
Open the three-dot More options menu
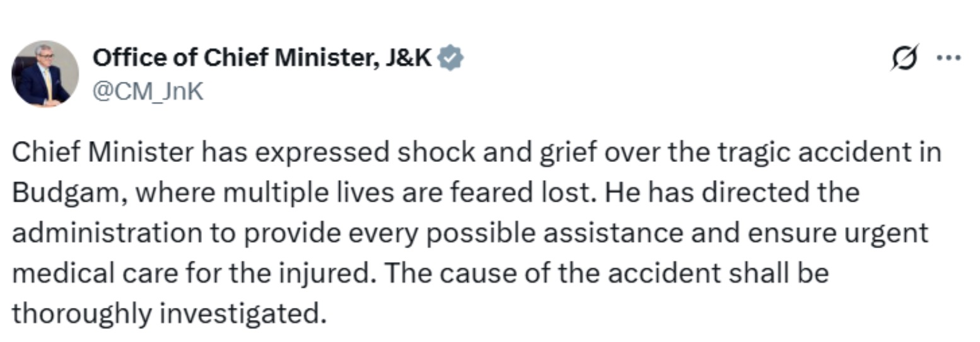click(x=948, y=58)
